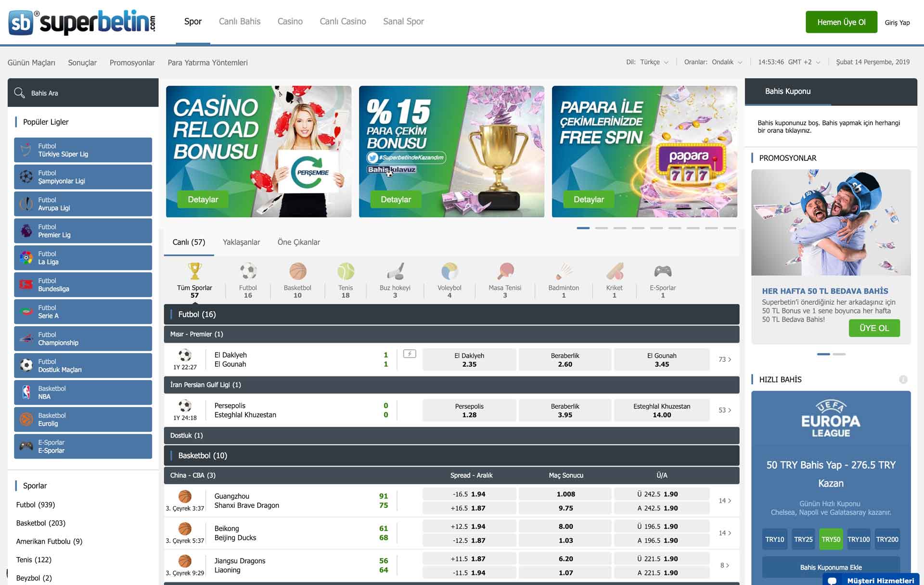This screenshot has width=924, height=585.
Task: Click the soccer ball icon of Persepolis match
Action: tap(185, 406)
